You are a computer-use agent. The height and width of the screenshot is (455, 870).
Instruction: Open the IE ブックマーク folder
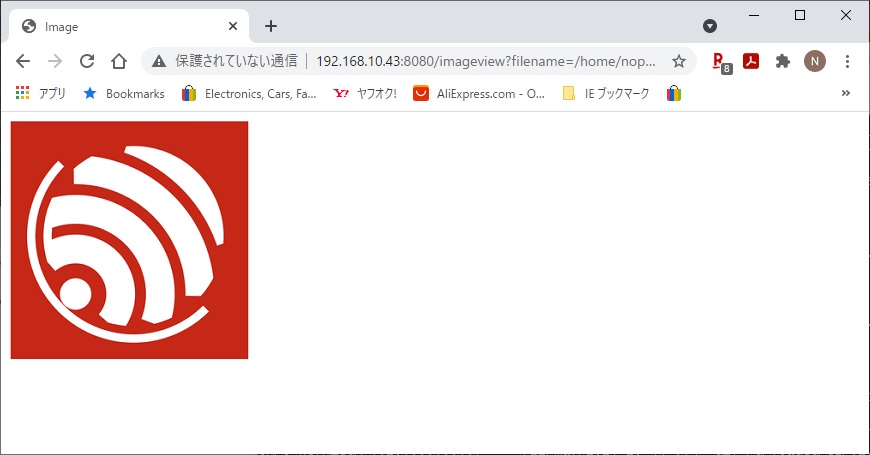click(606, 93)
